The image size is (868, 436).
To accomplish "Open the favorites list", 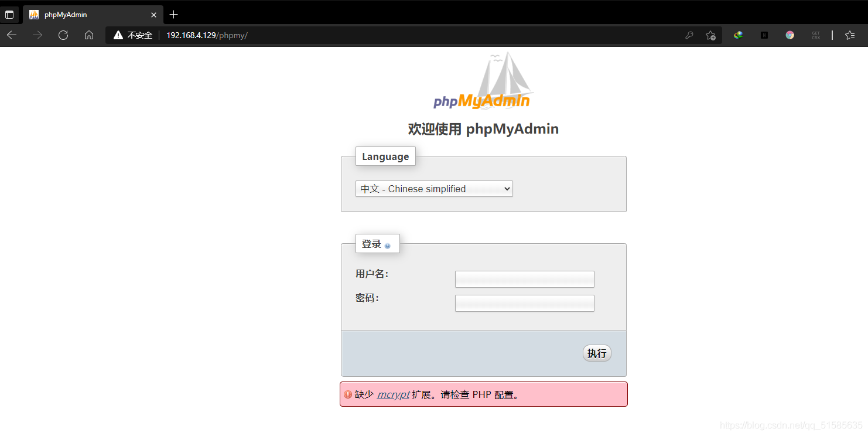I will tap(850, 35).
